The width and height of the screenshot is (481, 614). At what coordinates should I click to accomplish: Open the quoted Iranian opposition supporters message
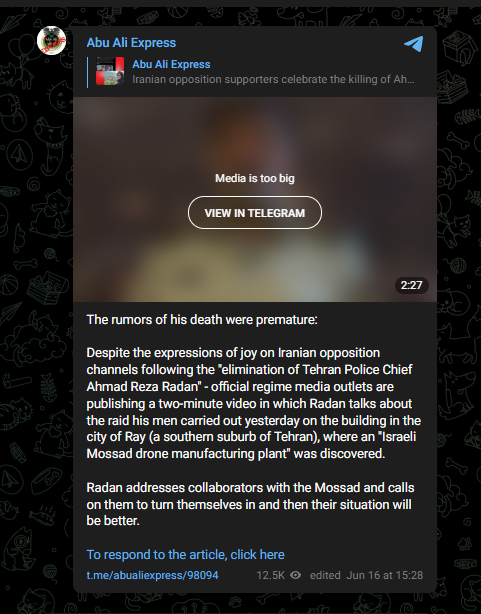273,79
